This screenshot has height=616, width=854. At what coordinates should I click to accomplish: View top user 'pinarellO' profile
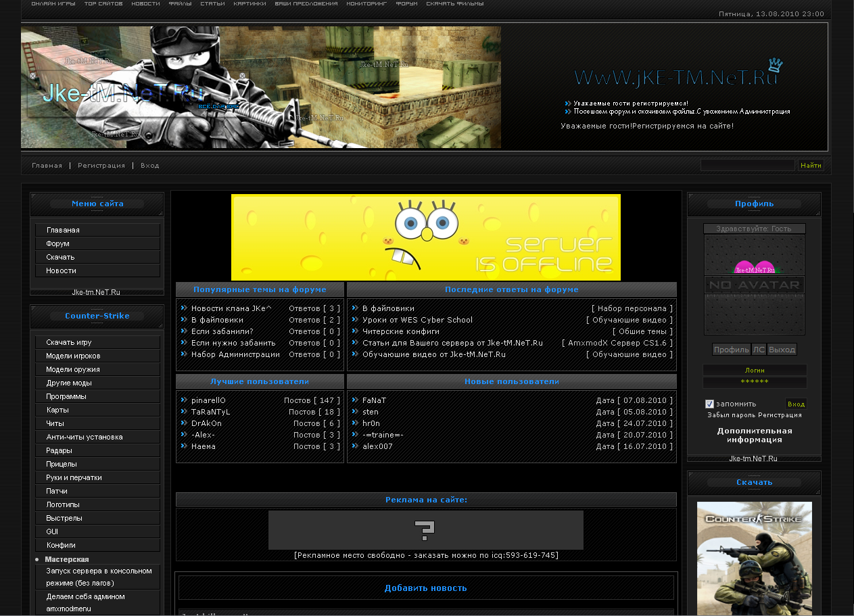[208, 400]
